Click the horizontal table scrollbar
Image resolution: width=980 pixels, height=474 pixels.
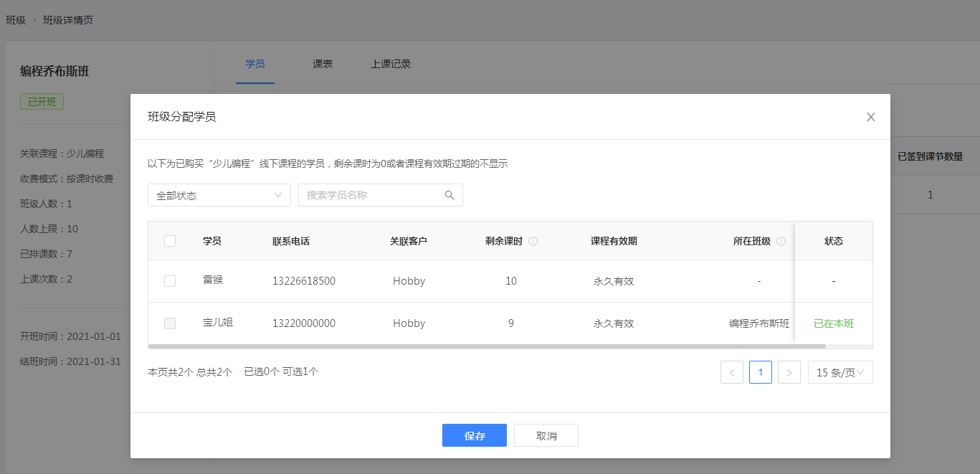[487, 346]
